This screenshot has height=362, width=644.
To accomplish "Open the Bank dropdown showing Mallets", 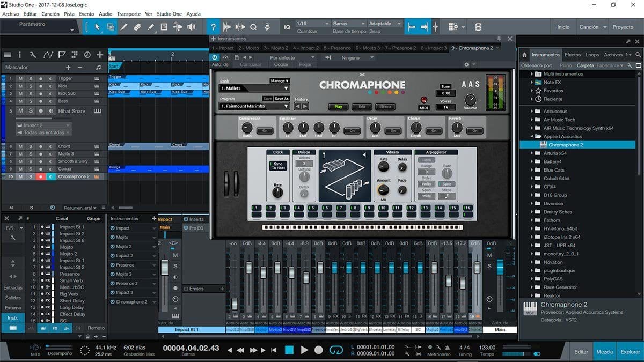I will 254,88.
